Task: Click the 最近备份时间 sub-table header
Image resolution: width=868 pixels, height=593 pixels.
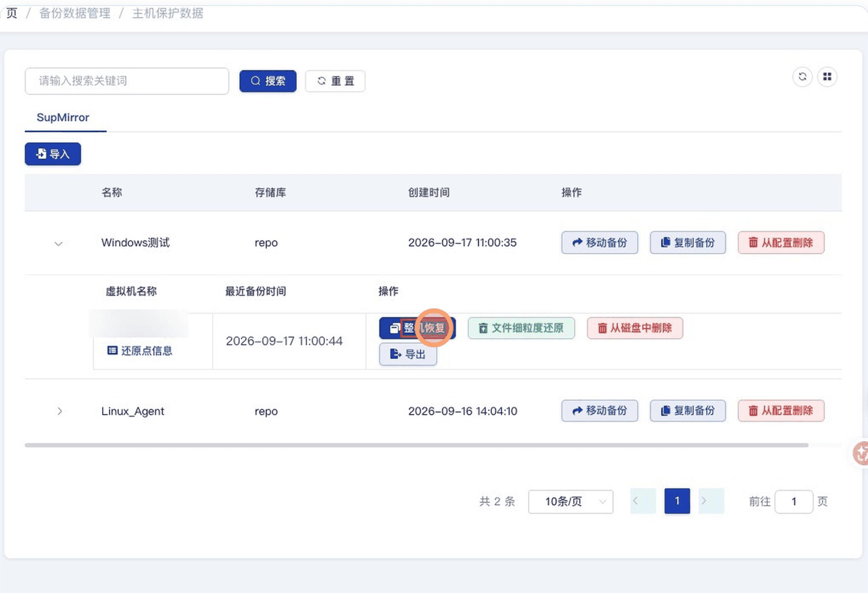Action: pos(256,291)
